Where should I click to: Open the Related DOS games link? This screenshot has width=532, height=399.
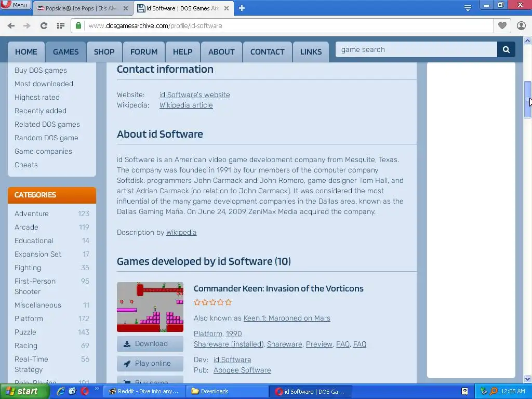point(47,125)
